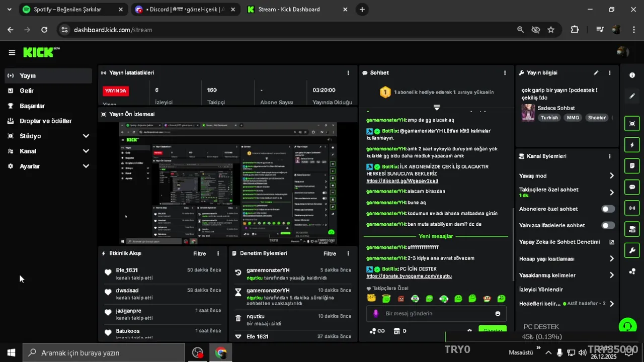Click the stream preview thumbnail
This screenshot has height=362, width=644.
(x=228, y=183)
